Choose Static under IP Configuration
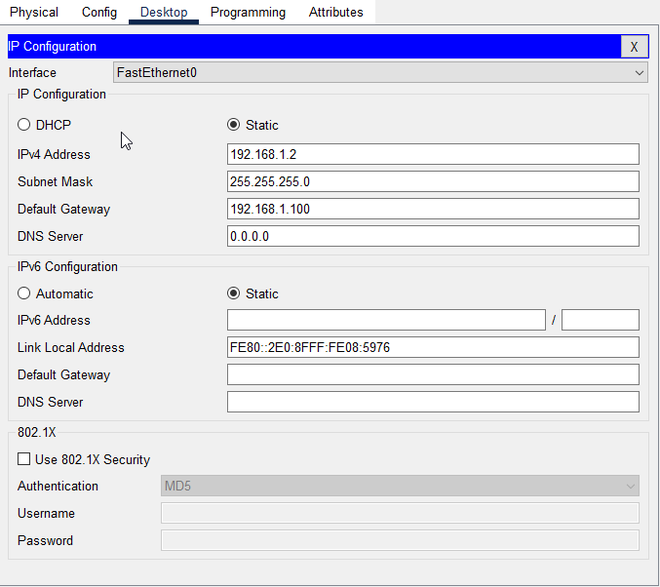This screenshot has width=660, height=587. tap(234, 125)
